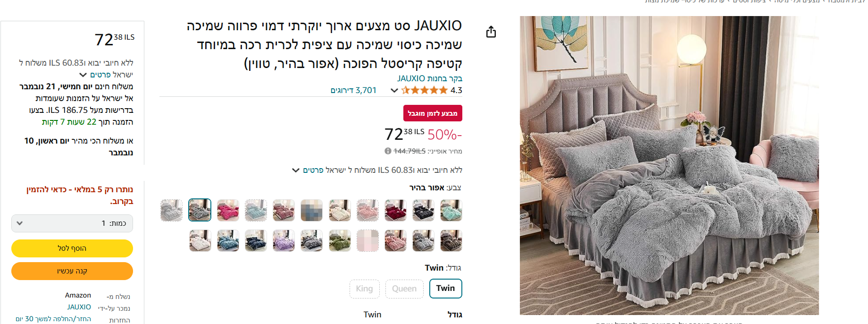Viewport: 868px width, 324px height.
Task: Click the JAUXIO seller link in the buy box
Action: click(79, 307)
